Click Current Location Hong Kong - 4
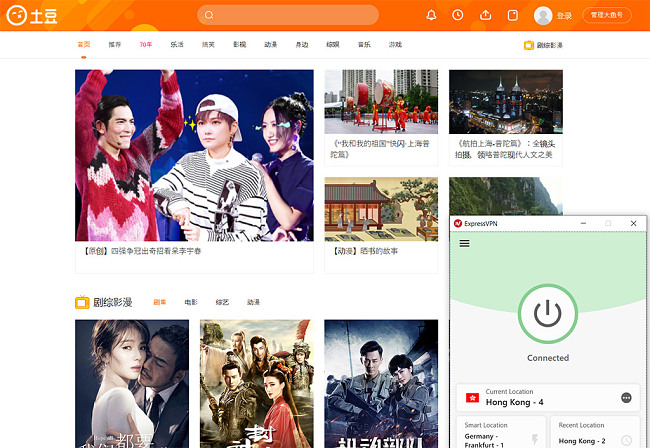This screenshot has width=650, height=448. point(548,398)
